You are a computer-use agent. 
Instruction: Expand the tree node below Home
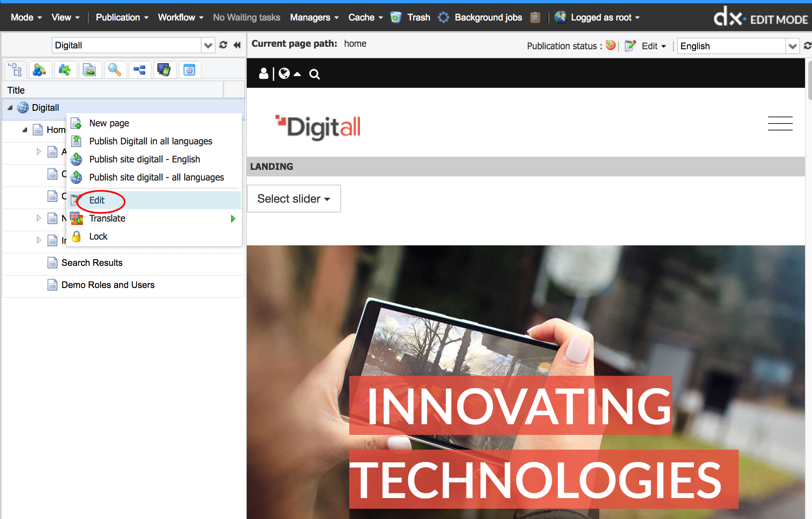coord(39,151)
